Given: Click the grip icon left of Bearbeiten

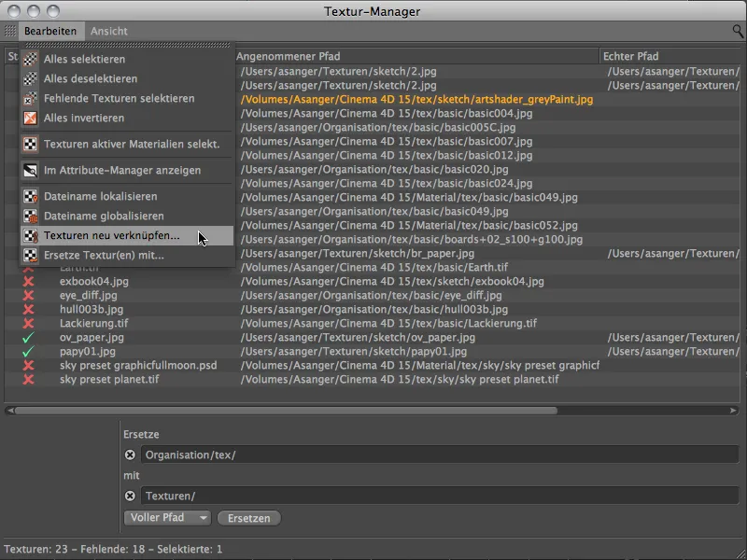Looking at the screenshot, I should pos(10,31).
